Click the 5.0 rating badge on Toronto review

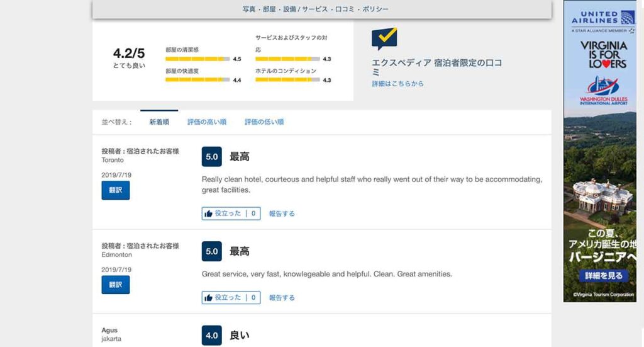click(212, 157)
